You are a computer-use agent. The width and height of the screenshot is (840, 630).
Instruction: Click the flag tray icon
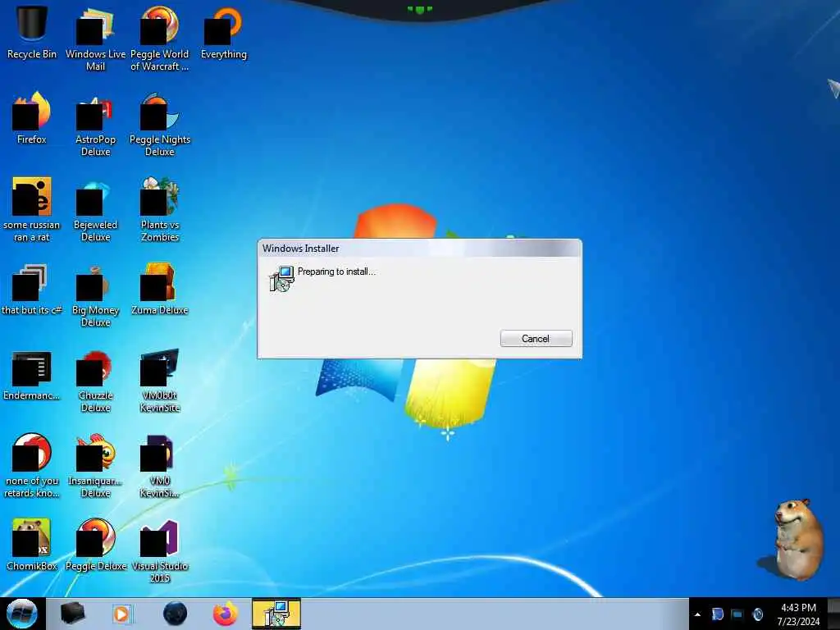click(717, 614)
